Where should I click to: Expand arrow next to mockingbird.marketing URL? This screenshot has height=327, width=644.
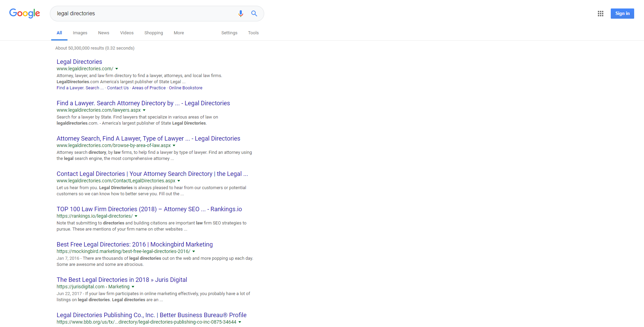(194, 252)
